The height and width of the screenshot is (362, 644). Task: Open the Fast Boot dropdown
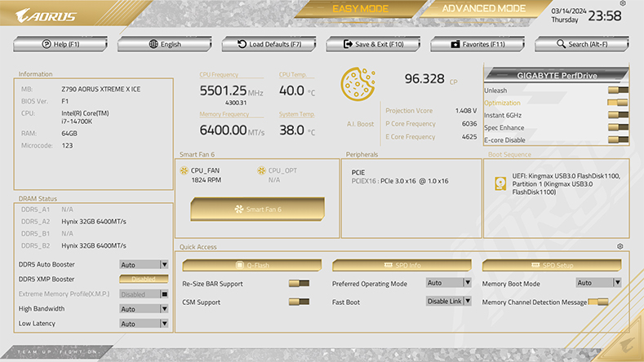click(448, 301)
